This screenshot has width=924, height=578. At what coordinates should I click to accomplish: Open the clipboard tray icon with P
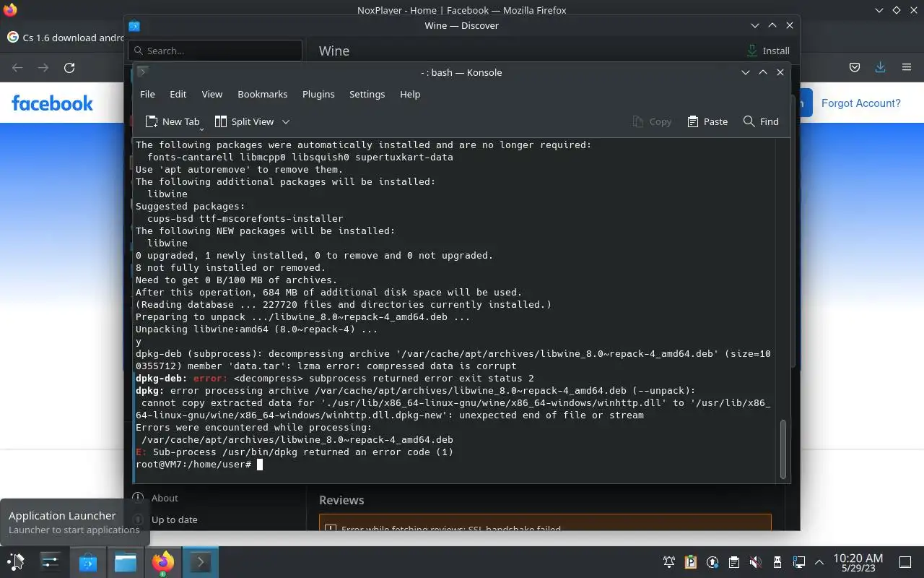click(691, 562)
